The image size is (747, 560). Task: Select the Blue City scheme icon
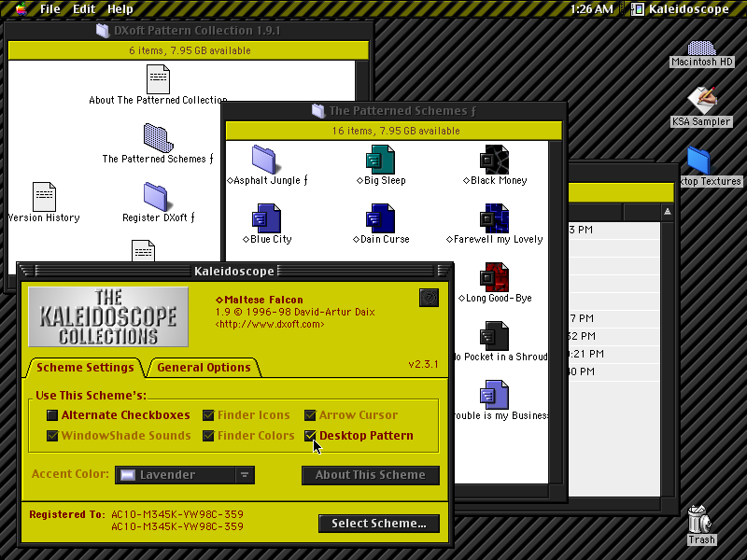[266, 218]
